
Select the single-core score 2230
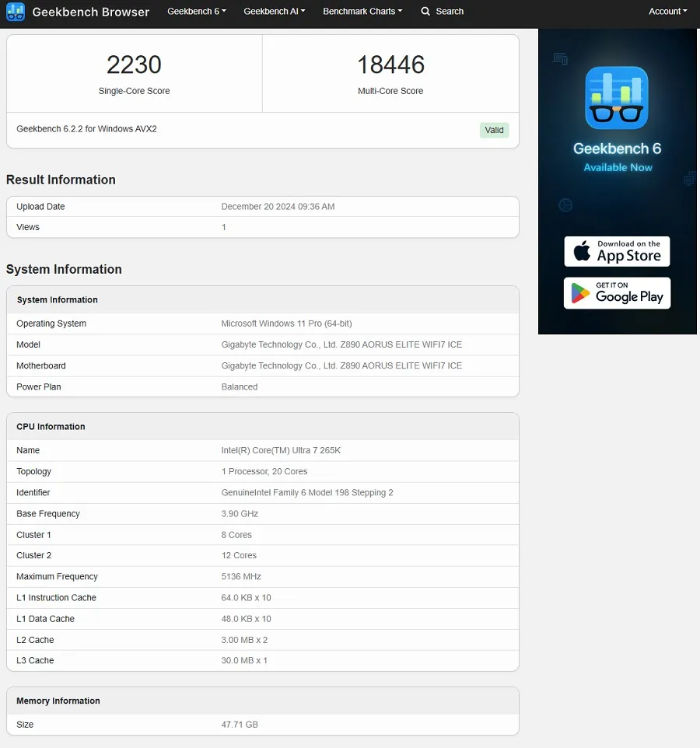[134, 65]
